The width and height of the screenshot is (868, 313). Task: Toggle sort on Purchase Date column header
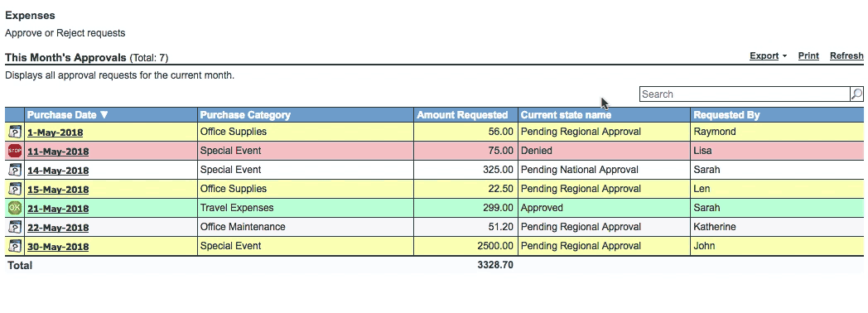coord(68,115)
